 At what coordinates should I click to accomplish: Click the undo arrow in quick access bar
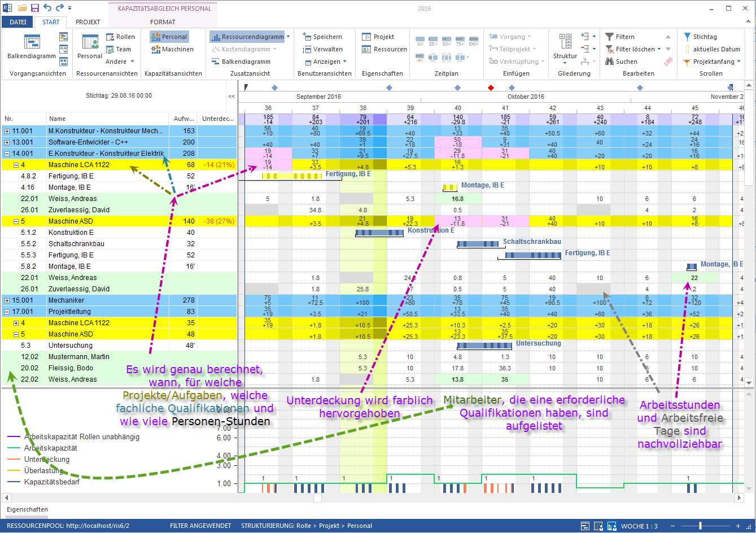pyautogui.click(x=47, y=8)
